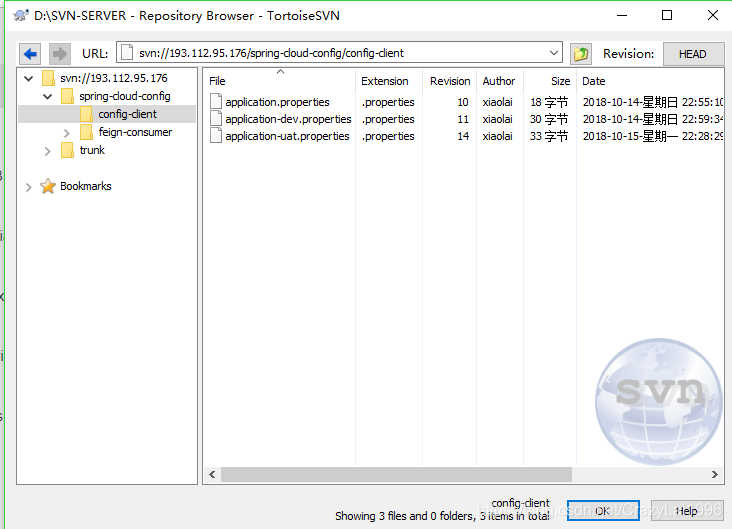Select the application.properties file name
The height and width of the screenshot is (529, 732).
(277, 102)
